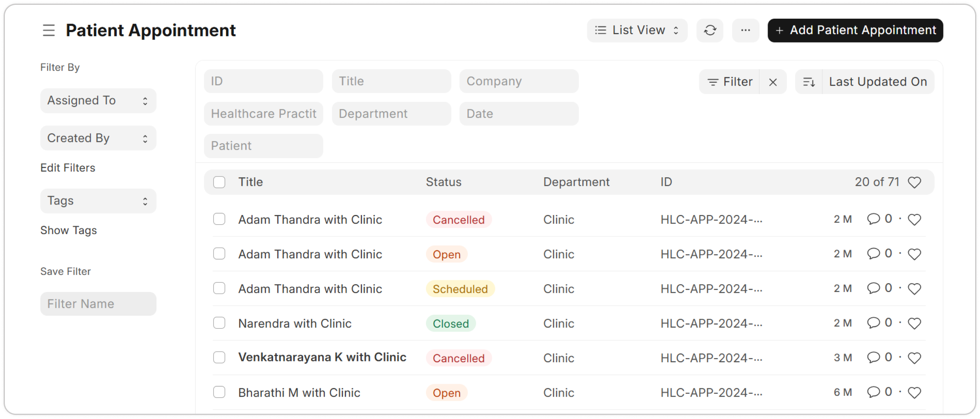Clear filters with the X icon
The width and height of the screenshot is (980, 419).
(773, 82)
